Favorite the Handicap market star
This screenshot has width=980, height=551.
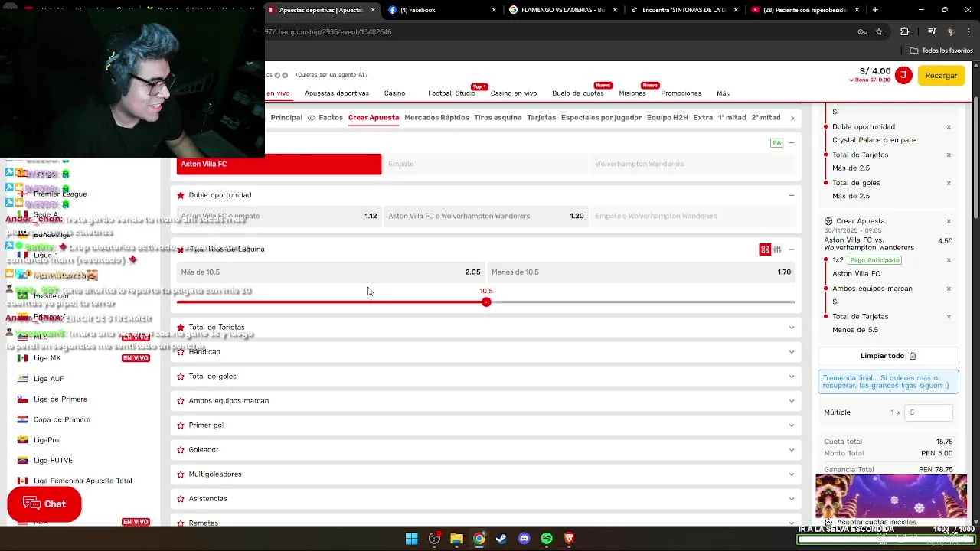pos(181,352)
